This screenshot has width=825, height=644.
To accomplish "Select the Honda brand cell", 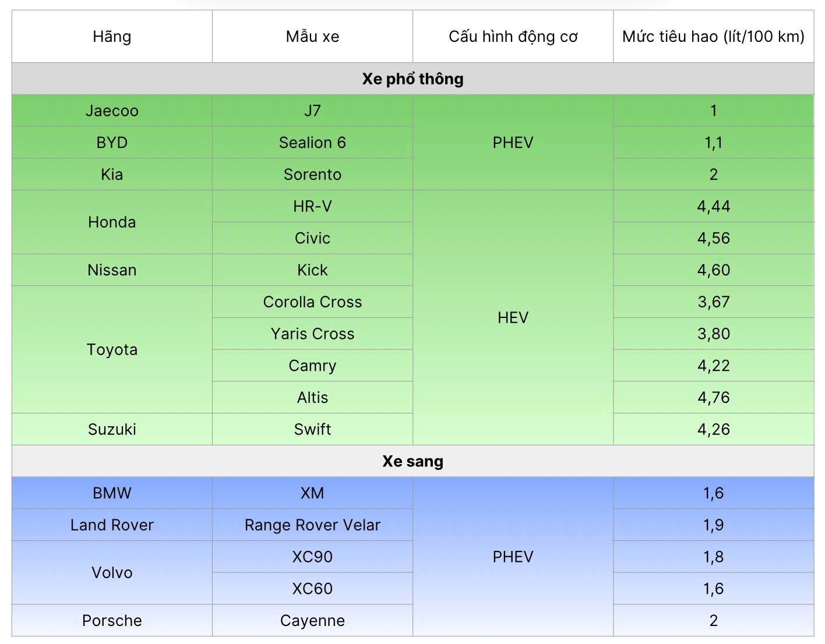I will [x=112, y=222].
